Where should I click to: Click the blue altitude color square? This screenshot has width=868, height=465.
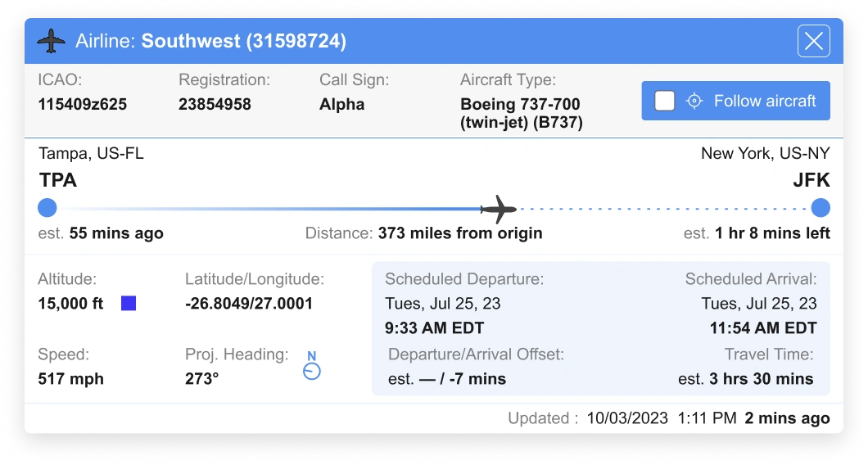[129, 304]
